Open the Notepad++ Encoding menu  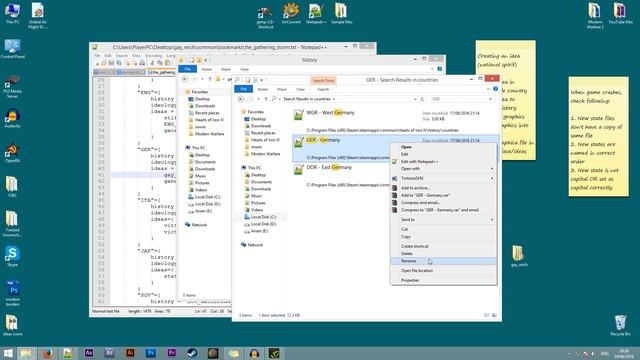click(x=153, y=56)
